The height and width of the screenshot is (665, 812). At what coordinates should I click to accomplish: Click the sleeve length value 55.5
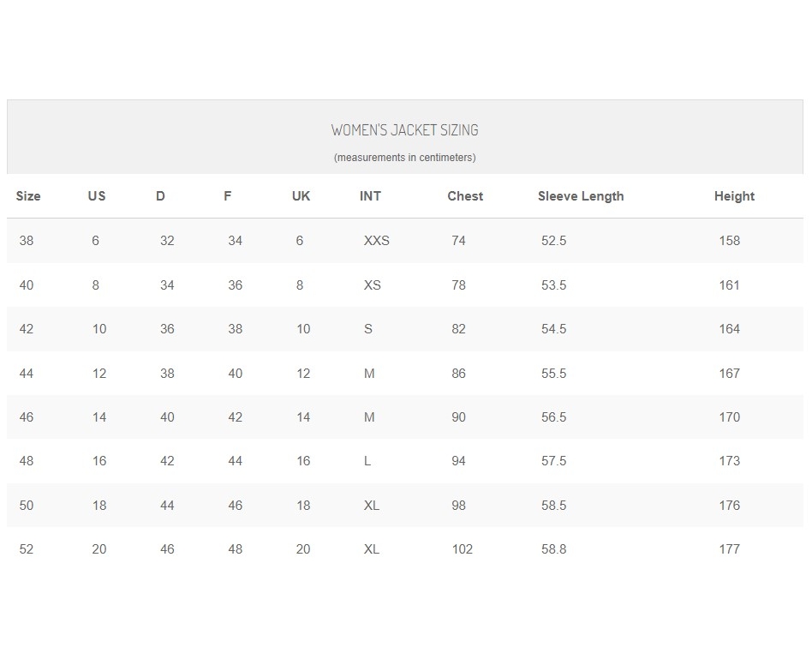click(553, 374)
